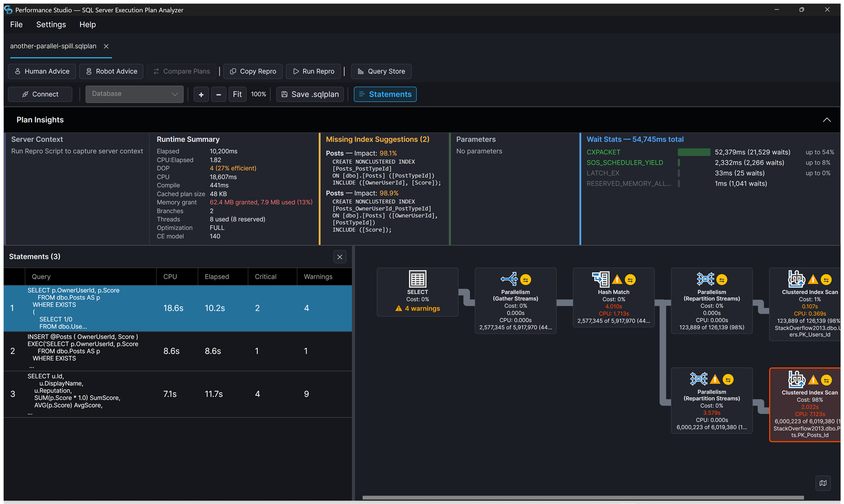
Task: Click the CXPACKET wait bar
Action: click(x=694, y=152)
